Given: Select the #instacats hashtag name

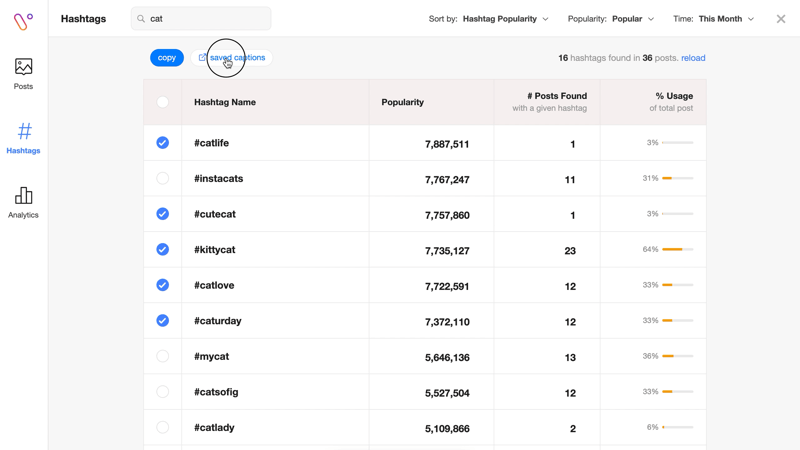Looking at the screenshot, I should (x=218, y=179).
